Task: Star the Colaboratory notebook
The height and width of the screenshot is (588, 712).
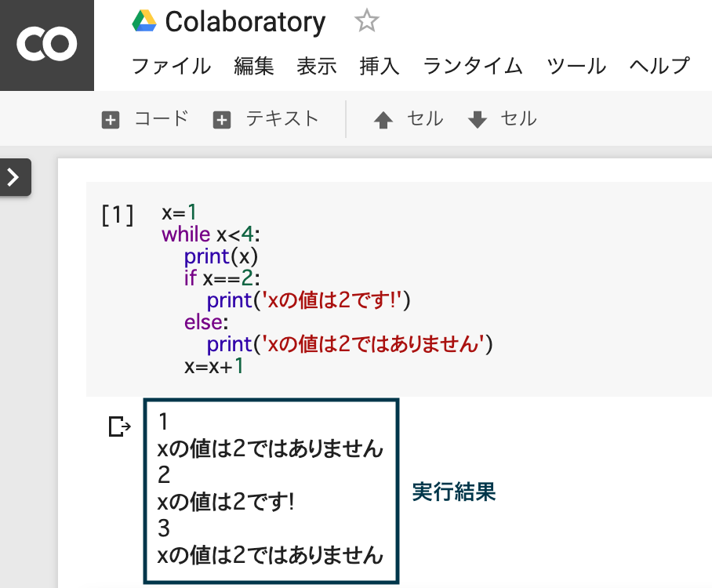Action: (366, 21)
